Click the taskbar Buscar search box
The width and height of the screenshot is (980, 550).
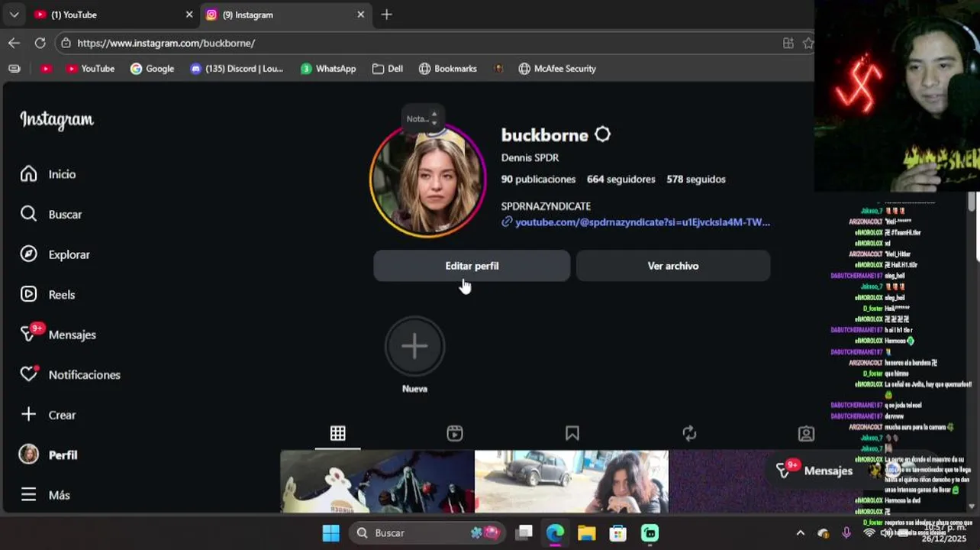pyautogui.click(x=427, y=532)
